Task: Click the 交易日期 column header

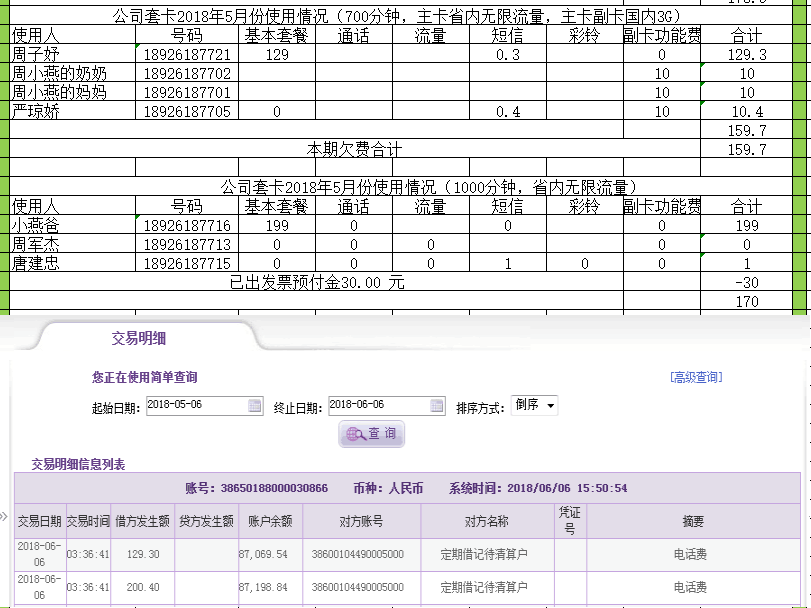Action: tap(40, 521)
